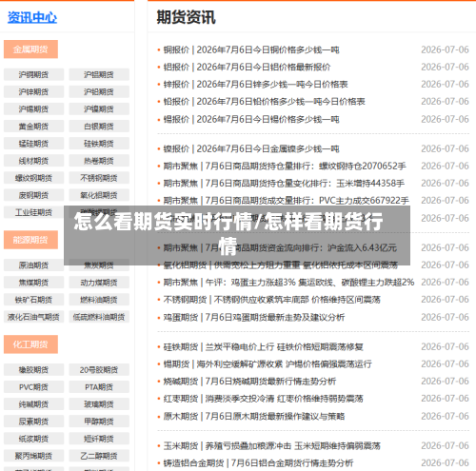Choose the 甲醇期货 tag
The width and height of the screenshot is (476, 471).
coord(99,422)
